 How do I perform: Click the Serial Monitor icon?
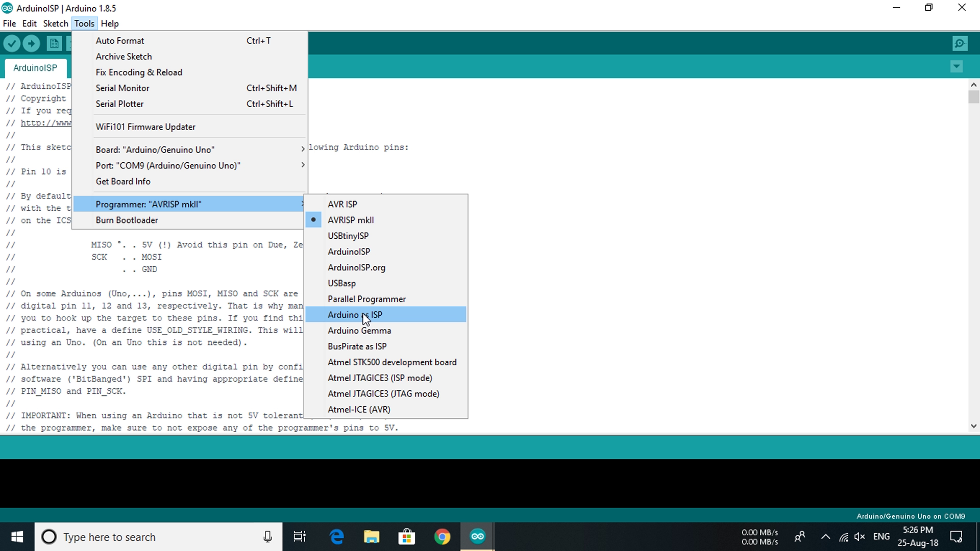[960, 43]
